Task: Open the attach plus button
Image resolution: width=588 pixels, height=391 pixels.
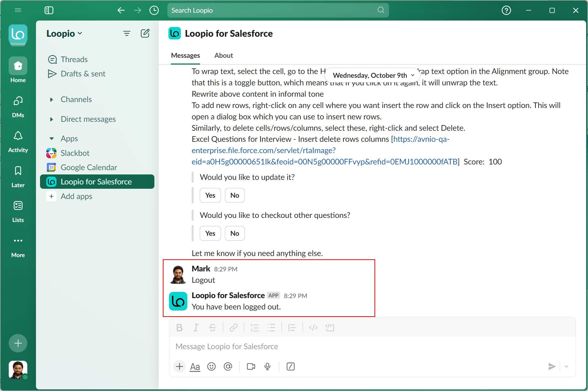Action: (179, 366)
